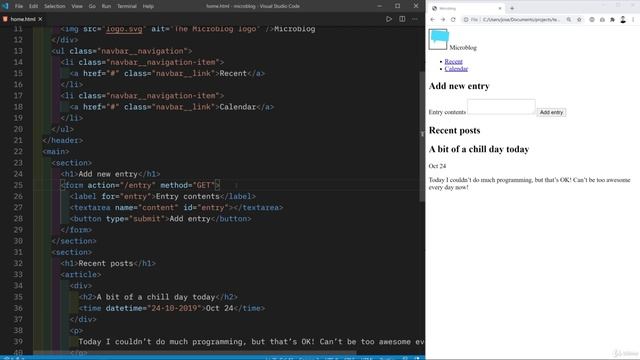This screenshot has width=640, height=360.
Task: Click the VS Code vertical scrollbar
Action: click(x=422, y=137)
